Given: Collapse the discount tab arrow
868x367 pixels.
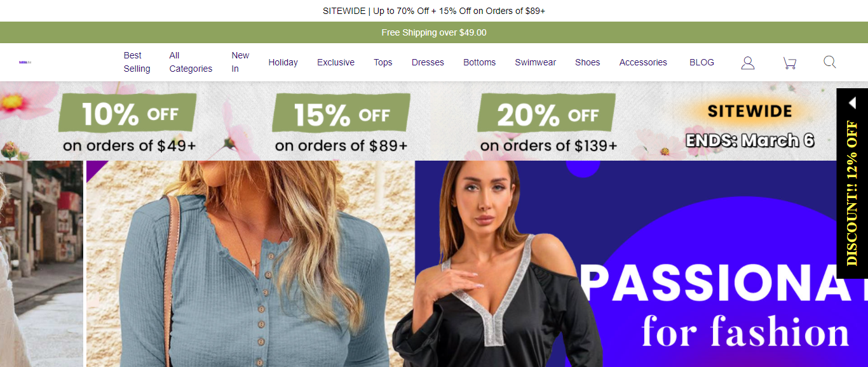Looking at the screenshot, I should tap(852, 102).
